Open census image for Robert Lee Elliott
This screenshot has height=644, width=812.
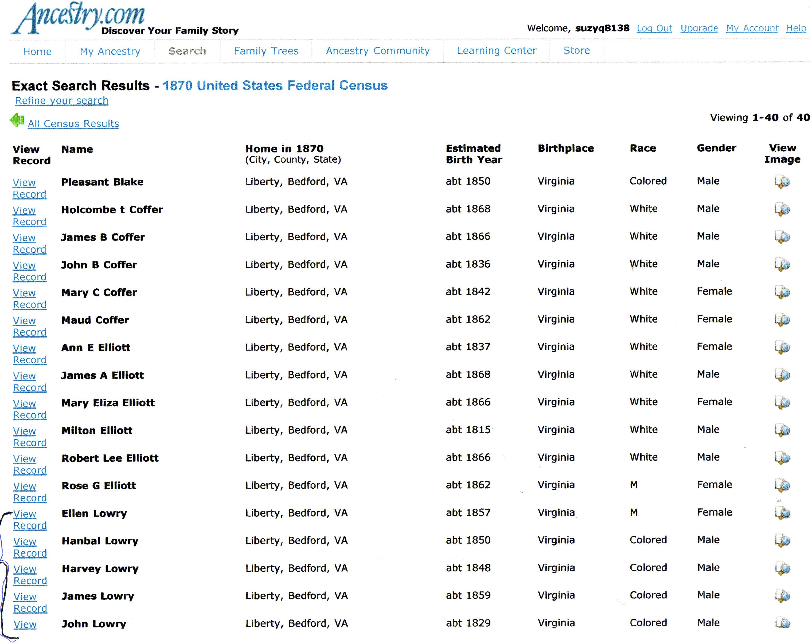coord(783,458)
